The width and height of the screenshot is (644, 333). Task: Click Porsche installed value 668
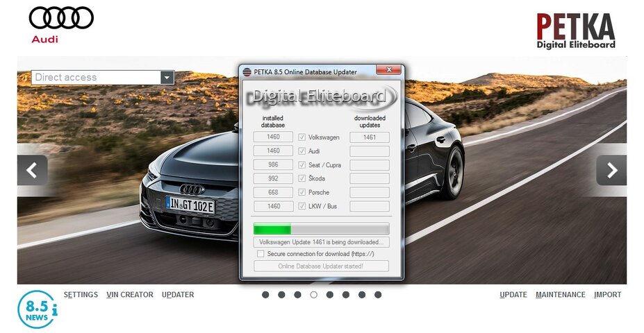pyautogui.click(x=273, y=192)
